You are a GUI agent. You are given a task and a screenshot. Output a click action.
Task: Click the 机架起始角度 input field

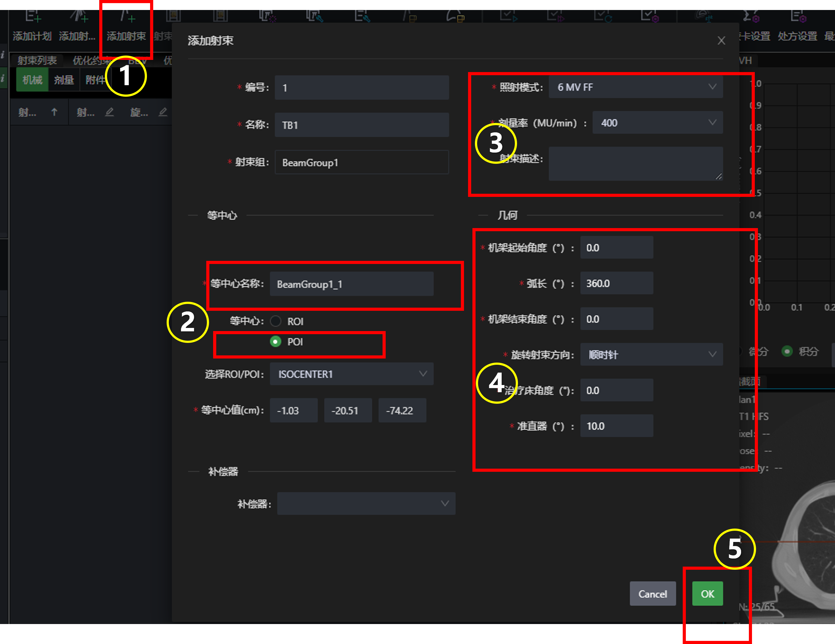(x=617, y=247)
